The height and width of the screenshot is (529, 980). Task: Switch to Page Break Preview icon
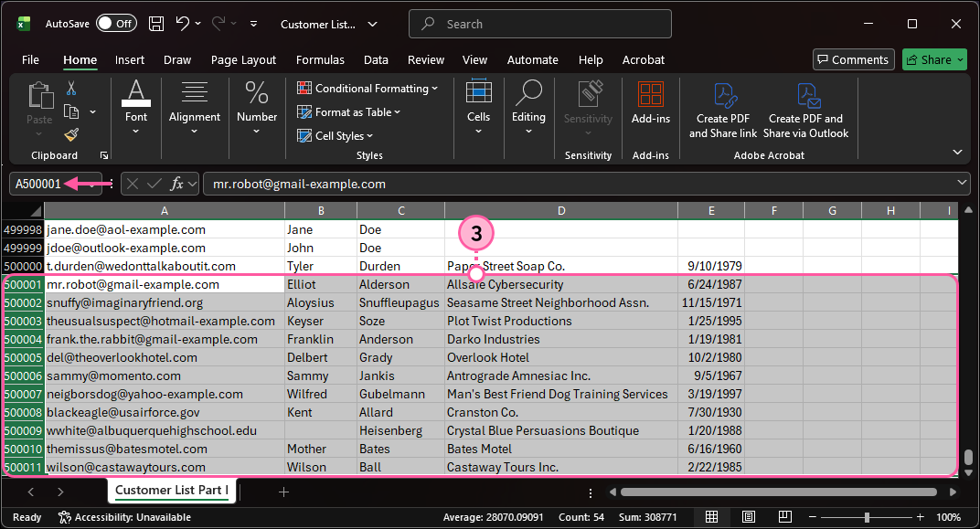coord(785,516)
